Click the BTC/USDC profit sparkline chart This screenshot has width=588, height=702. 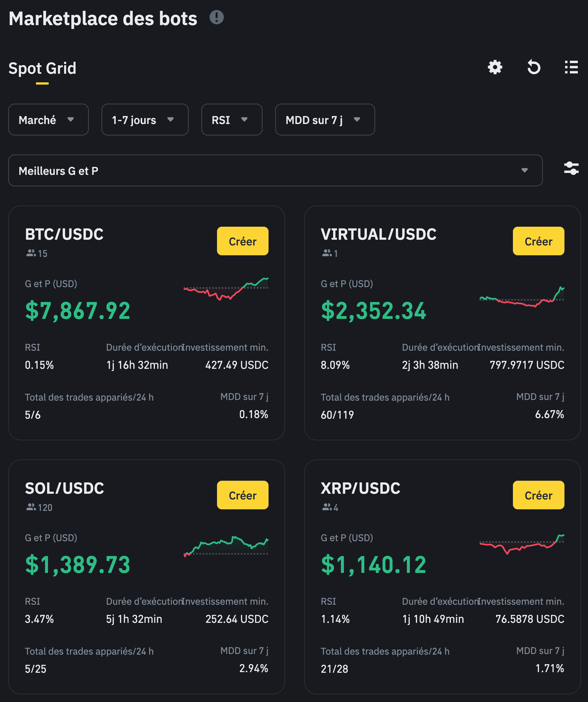(x=226, y=289)
